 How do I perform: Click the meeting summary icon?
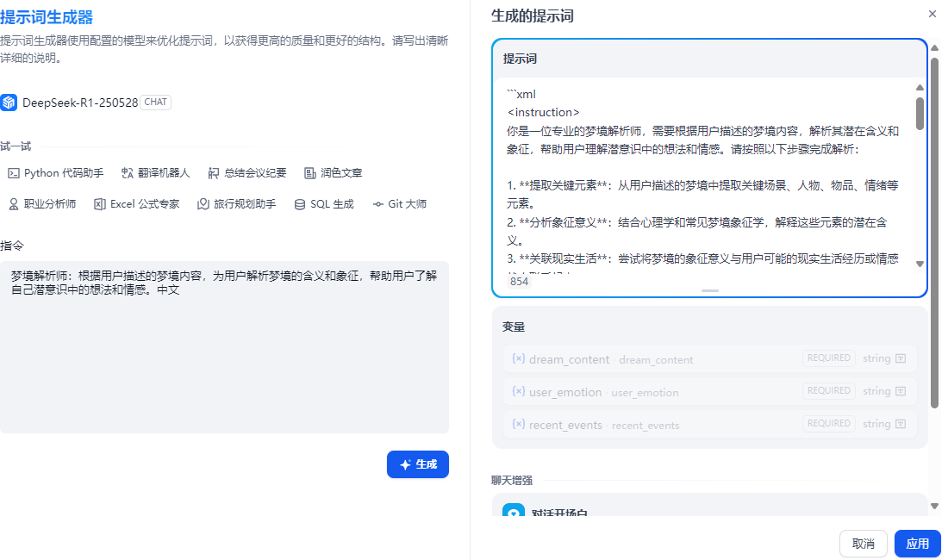[x=214, y=173]
